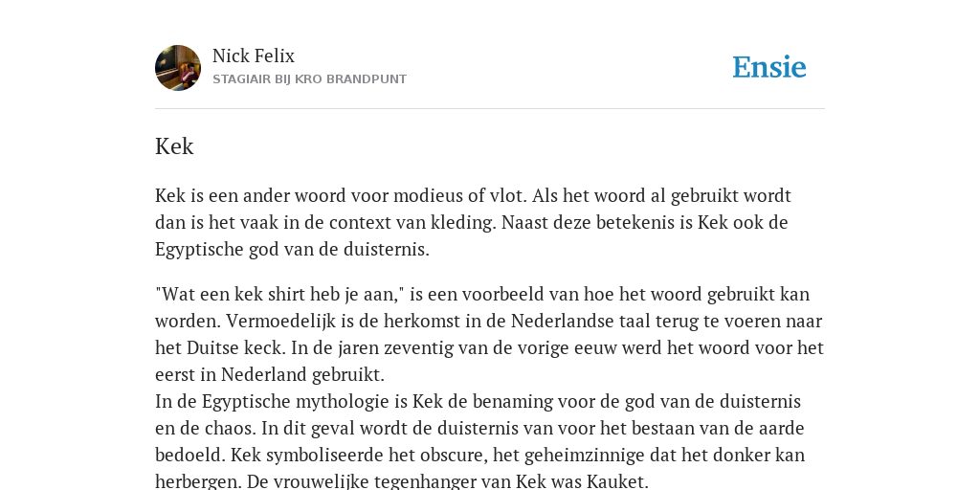Open the Nick Felix author name
The width and height of the screenshot is (980, 490).
pos(253,56)
